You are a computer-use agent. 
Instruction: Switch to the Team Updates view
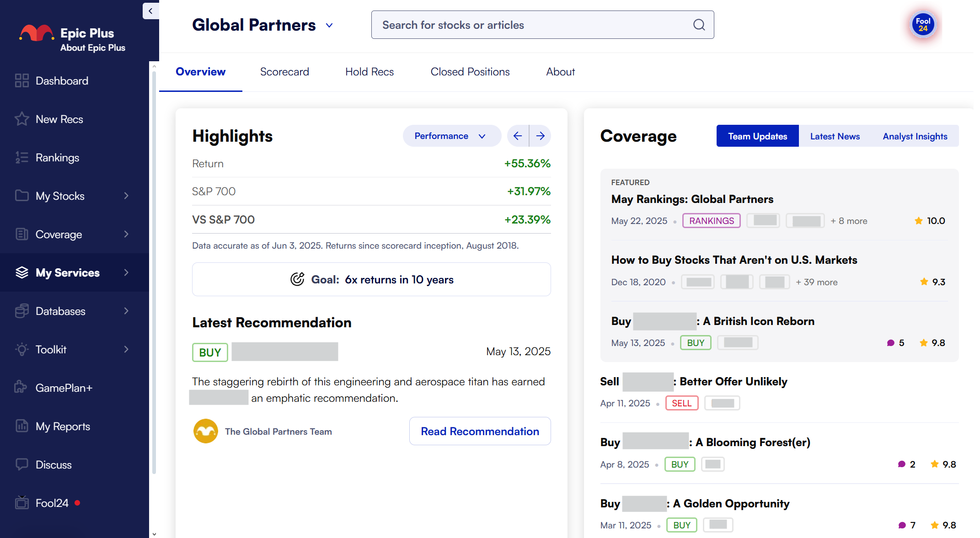coord(757,136)
